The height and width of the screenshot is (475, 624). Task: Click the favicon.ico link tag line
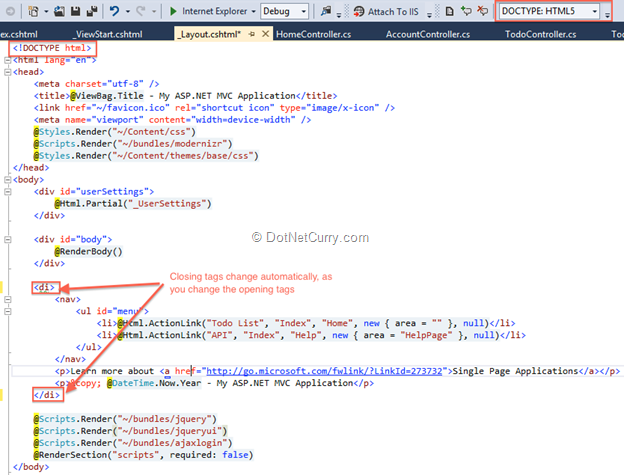(214, 108)
